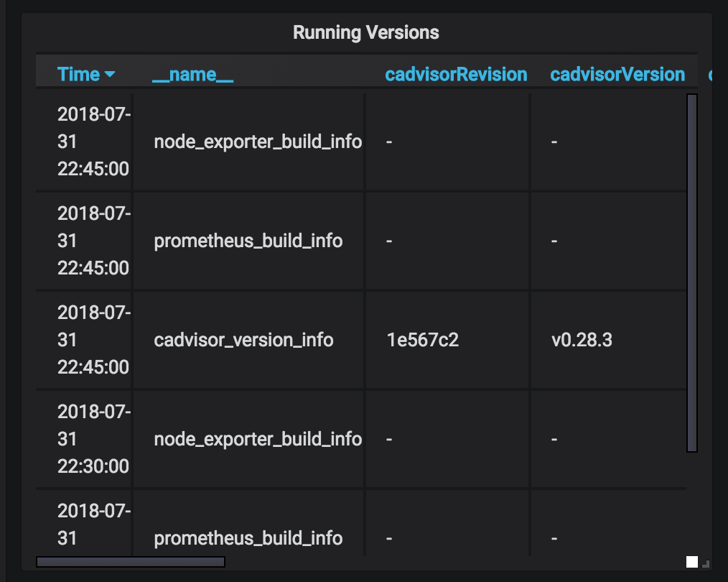Select the bottom prometheus_build_info cell
The height and width of the screenshot is (582, 728).
point(248,538)
